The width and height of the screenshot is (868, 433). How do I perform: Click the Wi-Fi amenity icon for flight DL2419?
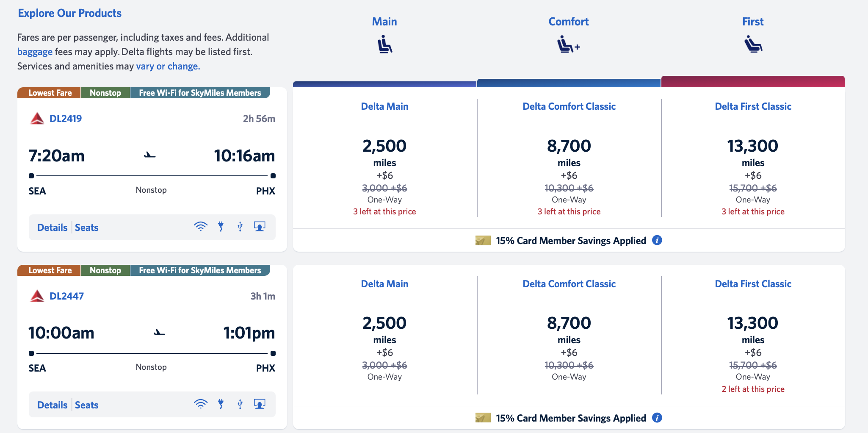click(201, 227)
